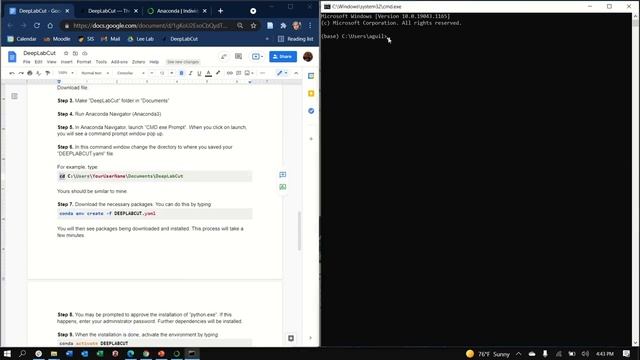Image resolution: width=640 pixels, height=360 pixels.
Task: Click the Google Docs home icon
Action: tap(12, 57)
